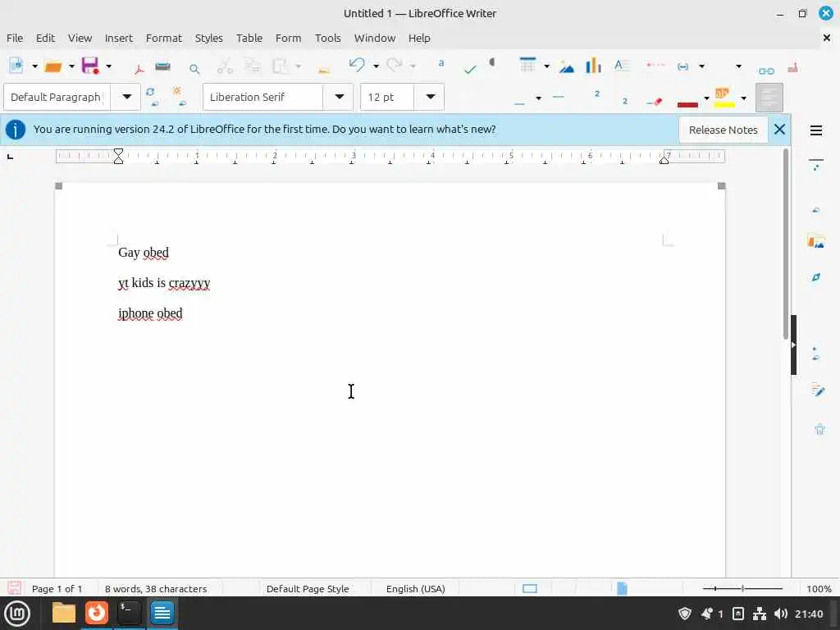Open the Format menu

163,38
